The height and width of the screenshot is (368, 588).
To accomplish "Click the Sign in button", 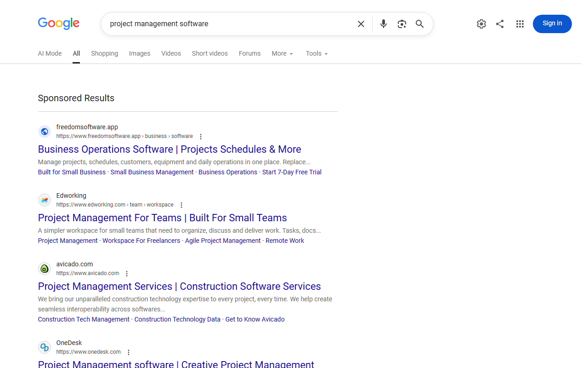I will 552,24.
